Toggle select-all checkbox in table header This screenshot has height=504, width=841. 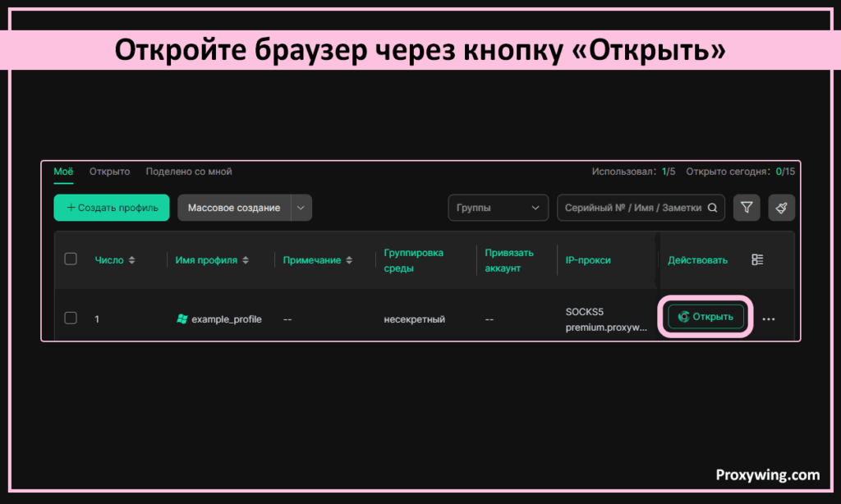coord(71,259)
